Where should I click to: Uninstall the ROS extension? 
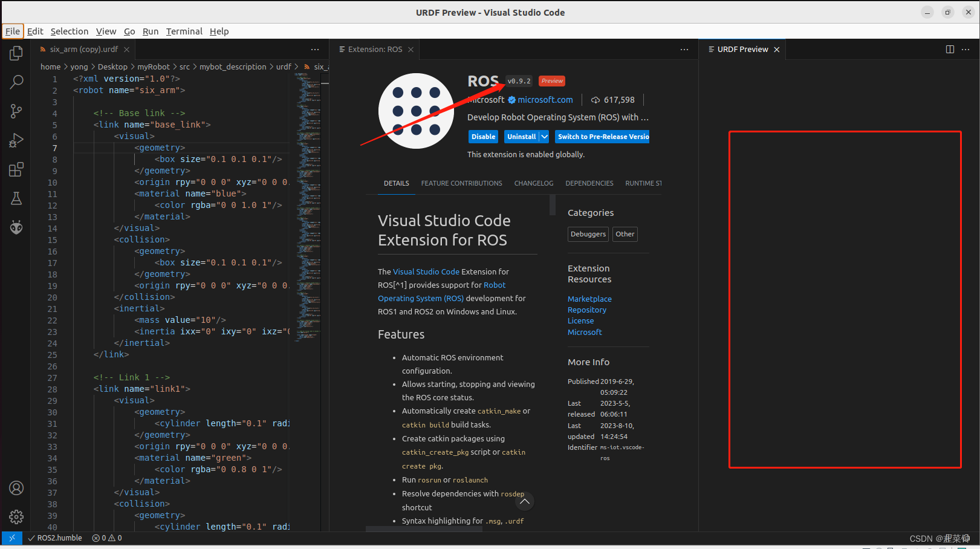(x=521, y=137)
